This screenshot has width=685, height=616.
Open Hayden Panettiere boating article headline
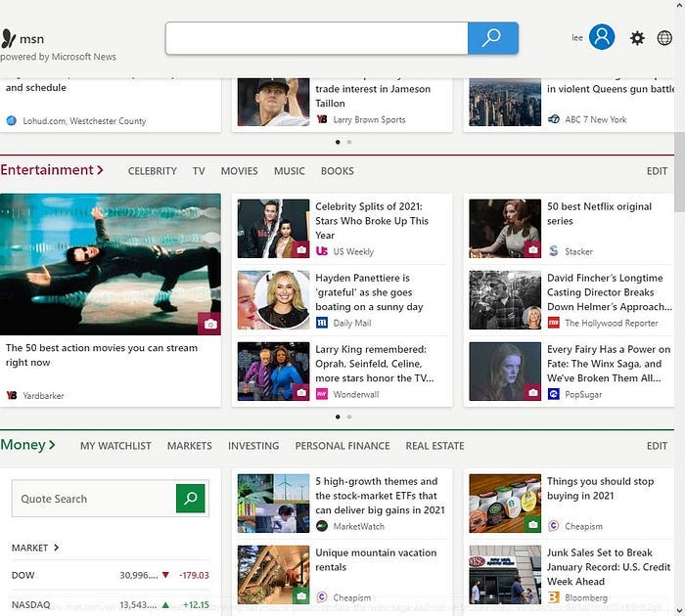point(369,292)
